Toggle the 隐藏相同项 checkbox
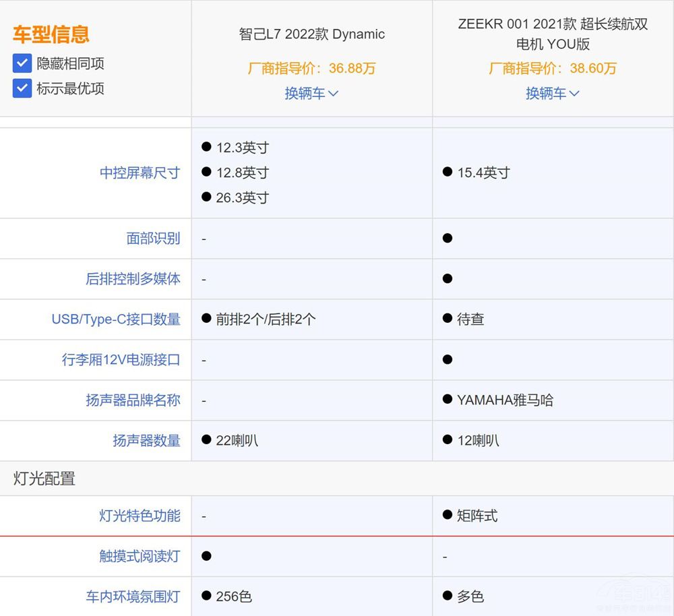Viewport: 674px width, 616px height. 22,63
